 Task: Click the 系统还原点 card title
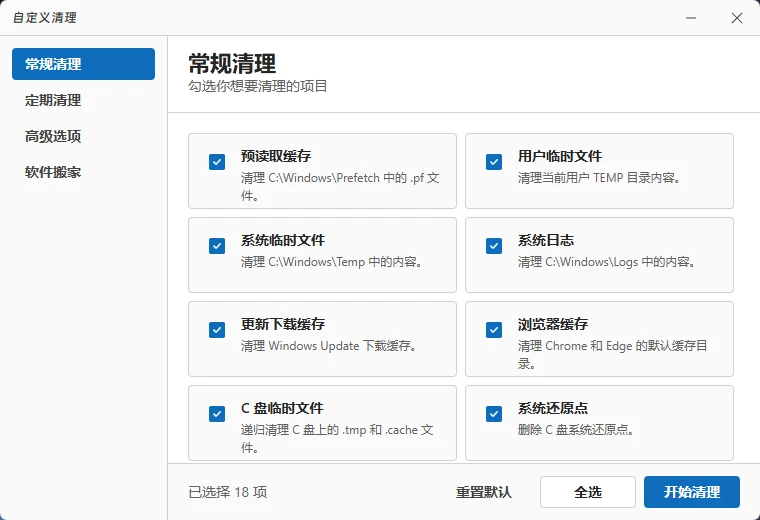[x=553, y=408]
